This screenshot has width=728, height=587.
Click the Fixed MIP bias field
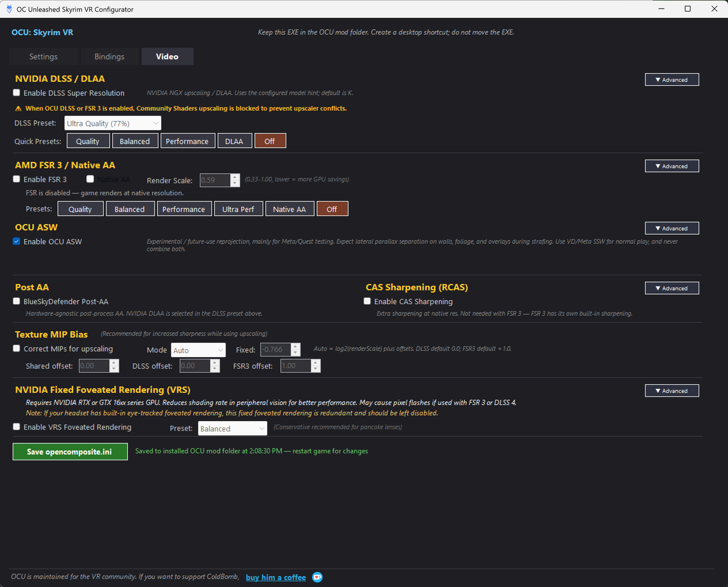tap(275, 350)
